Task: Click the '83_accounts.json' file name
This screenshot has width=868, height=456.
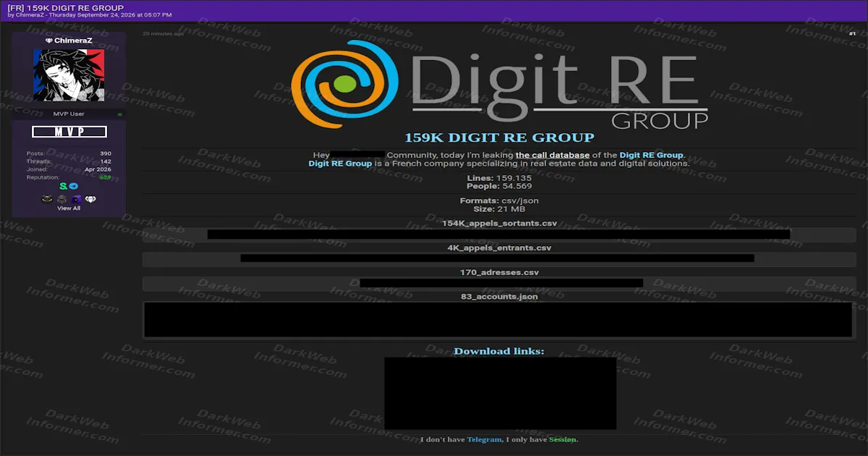Action: pyautogui.click(x=499, y=297)
